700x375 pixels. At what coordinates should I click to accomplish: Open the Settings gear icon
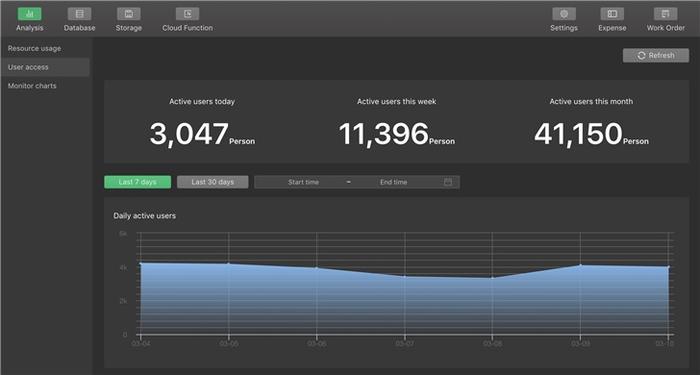coord(564,14)
